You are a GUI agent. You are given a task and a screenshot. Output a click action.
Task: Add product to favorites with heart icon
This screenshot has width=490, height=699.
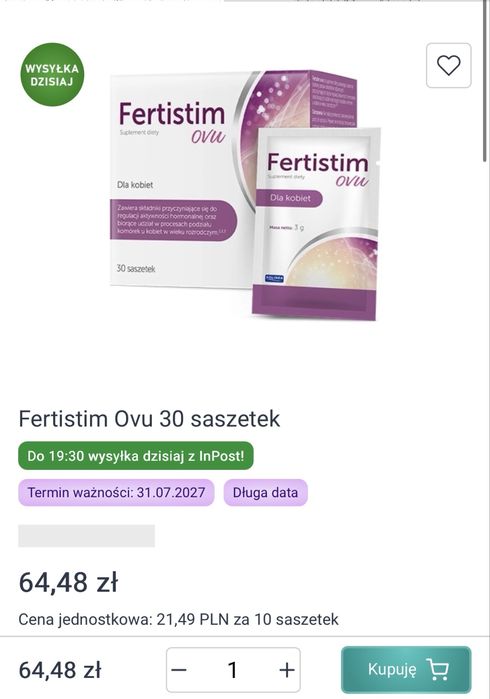point(449,66)
